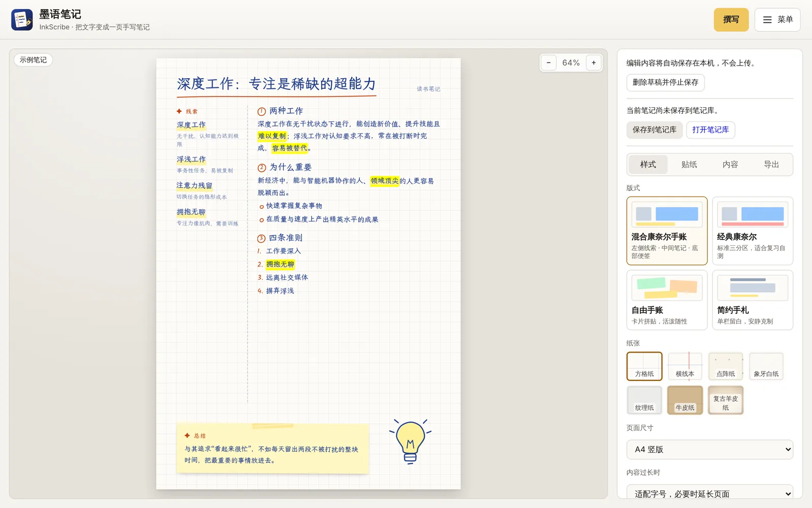This screenshot has height=508, width=812.
Task: Zoom in with the plus button
Action: 594,63
